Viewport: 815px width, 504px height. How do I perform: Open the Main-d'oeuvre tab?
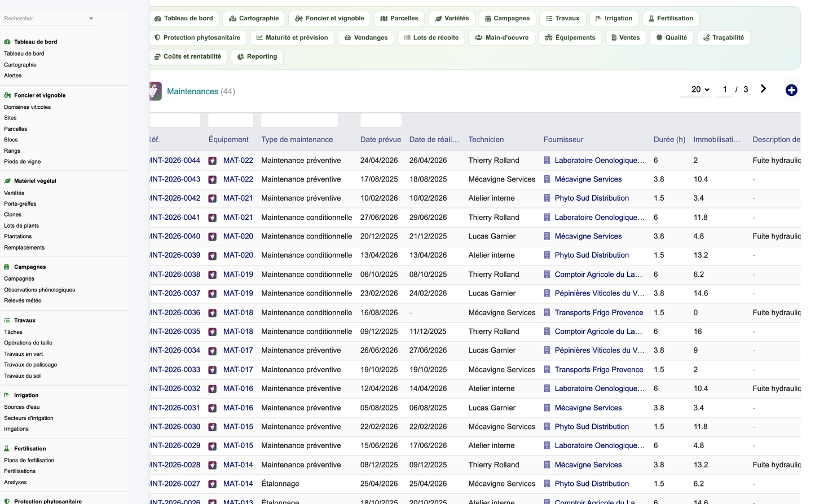tap(501, 38)
